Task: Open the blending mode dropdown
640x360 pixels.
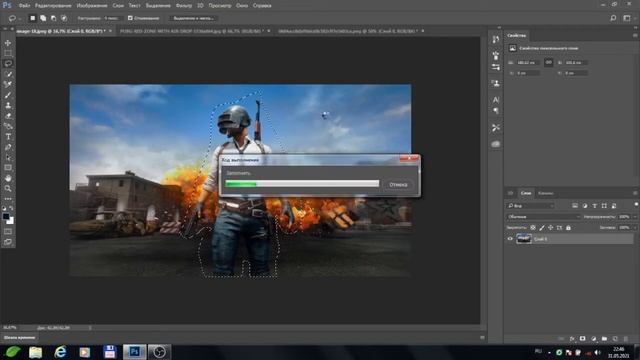Action: tap(543, 217)
